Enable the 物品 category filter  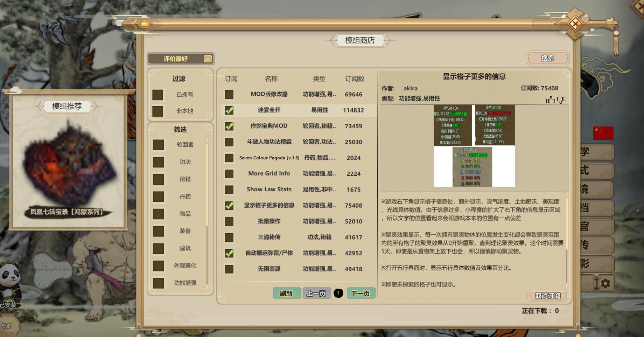point(159,214)
